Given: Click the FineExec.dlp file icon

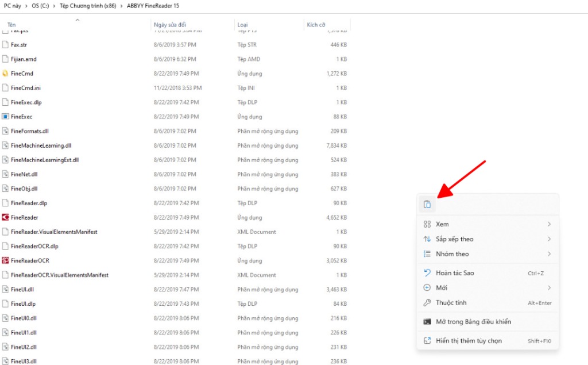Looking at the screenshot, I should (5, 102).
